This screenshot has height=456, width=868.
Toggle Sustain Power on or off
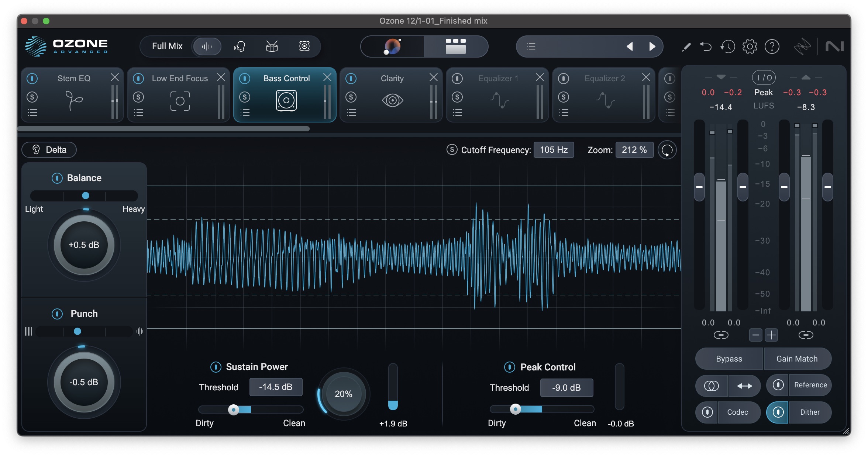216,367
